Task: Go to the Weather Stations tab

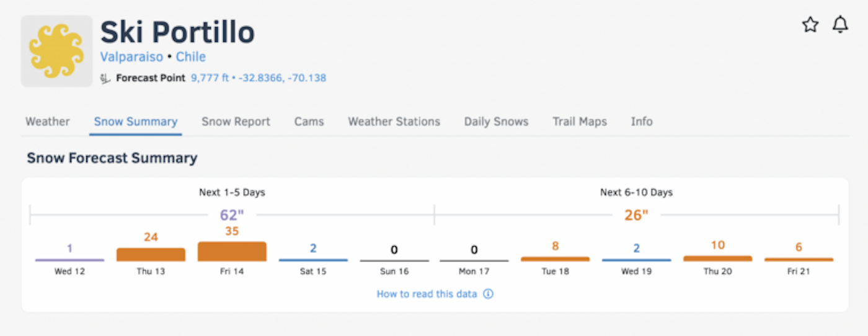Action: (394, 122)
